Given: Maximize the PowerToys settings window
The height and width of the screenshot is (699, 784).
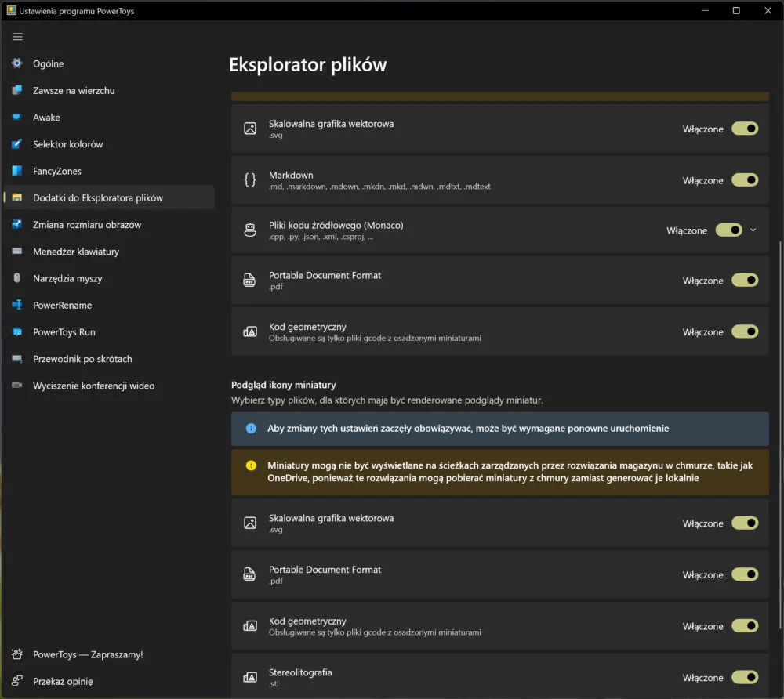Looking at the screenshot, I should point(736,10).
